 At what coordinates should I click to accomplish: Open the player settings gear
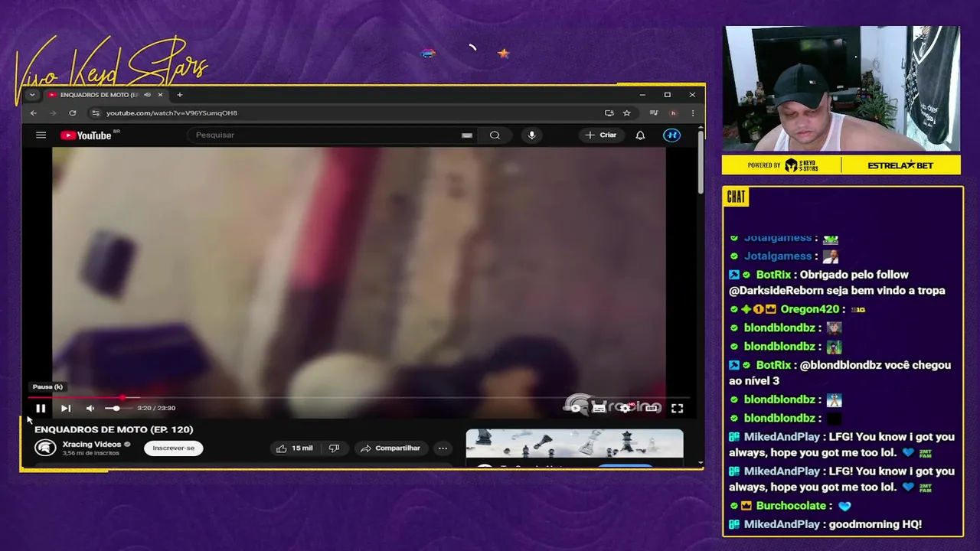(x=625, y=408)
